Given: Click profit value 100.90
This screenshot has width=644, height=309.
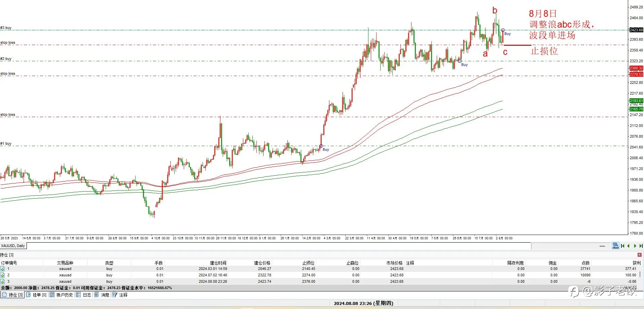Looking at the screenshot, I should (x=631, y=275).
